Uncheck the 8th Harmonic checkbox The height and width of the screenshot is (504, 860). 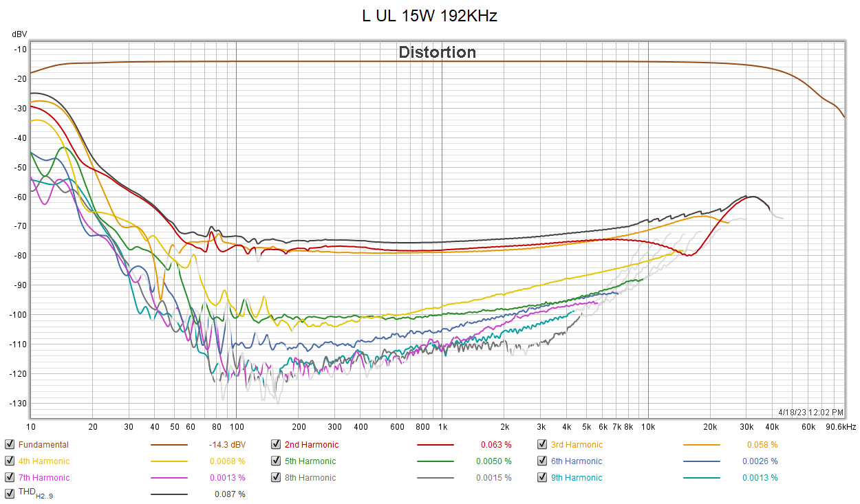tap(275, 478)
